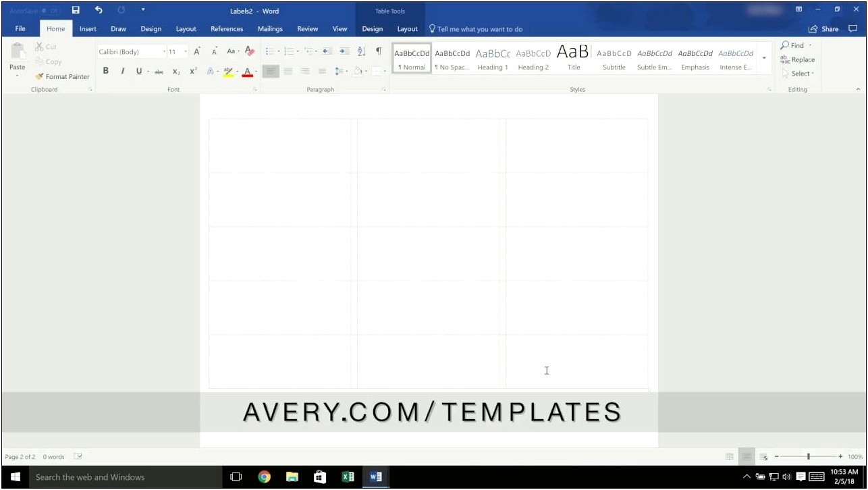Click Tell me what you want to do
This screenshot has height=490, width=868.
[476, 29]
